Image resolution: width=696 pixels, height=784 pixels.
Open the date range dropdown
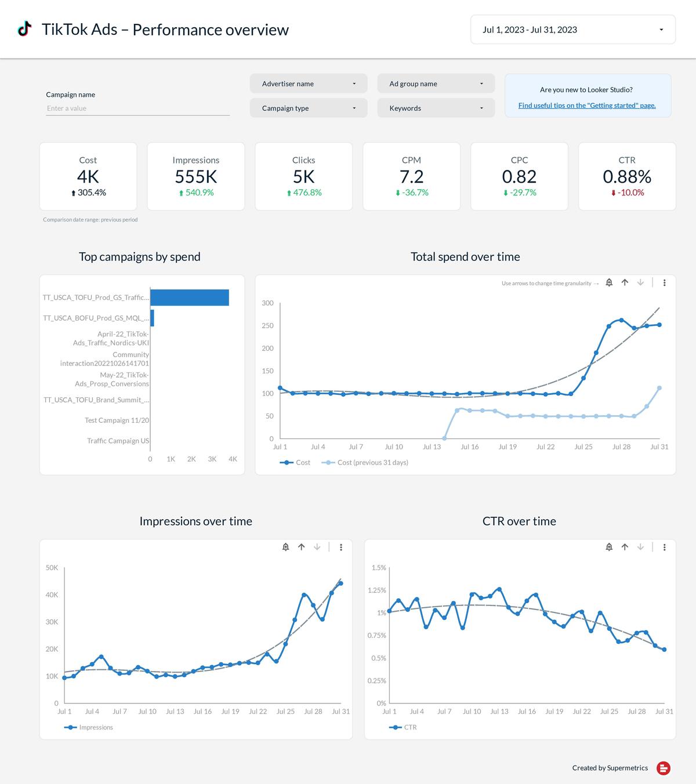[572, 30]
